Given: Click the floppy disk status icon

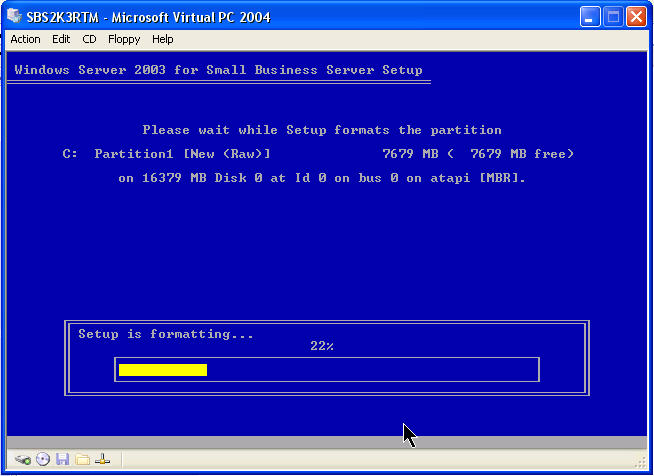Looking at the screenshot, I should click(x=63, y=459).
